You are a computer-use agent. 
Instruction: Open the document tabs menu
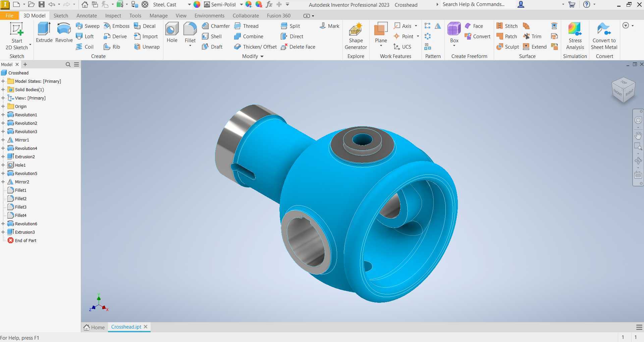(x=639, y=327)
